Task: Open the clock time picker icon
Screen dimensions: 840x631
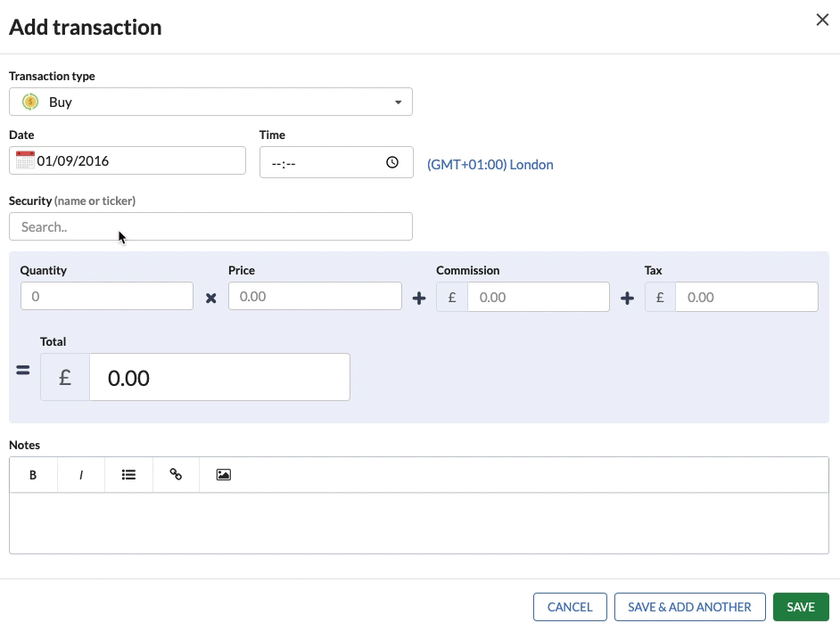Action: (x=392, y=162)
